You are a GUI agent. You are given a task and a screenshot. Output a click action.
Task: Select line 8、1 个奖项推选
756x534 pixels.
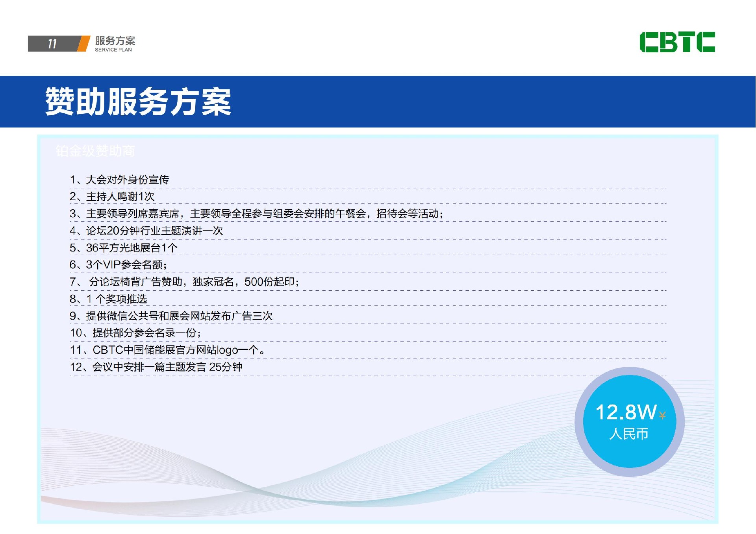point(108,299)
